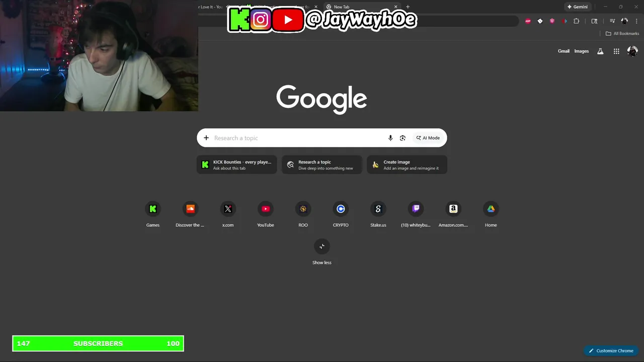This screenshot has height=362, width=644.
Task: Close the New Tab tab
Action: coord(395,7)
